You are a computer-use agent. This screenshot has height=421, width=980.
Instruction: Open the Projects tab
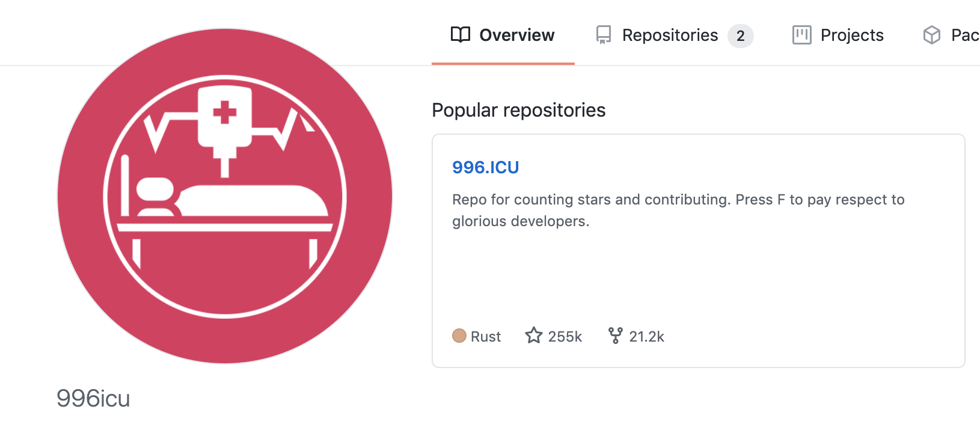coord(838,35)
